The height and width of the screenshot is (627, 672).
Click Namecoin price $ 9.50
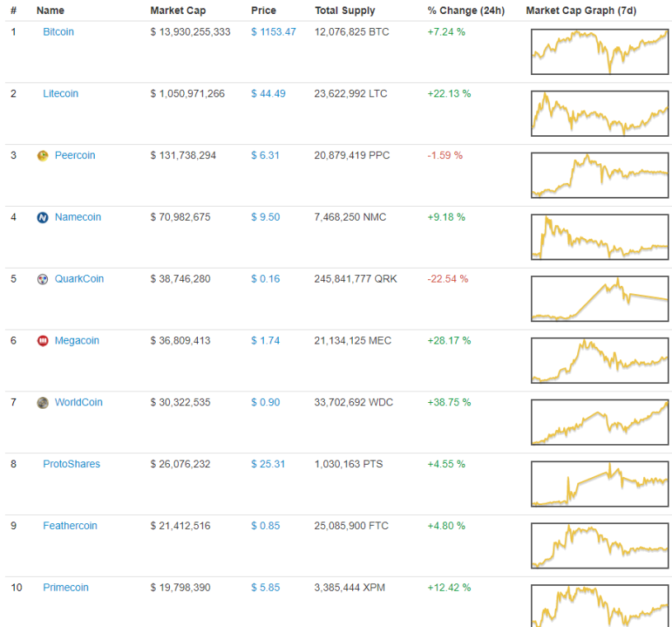click(x=266, y=218)
